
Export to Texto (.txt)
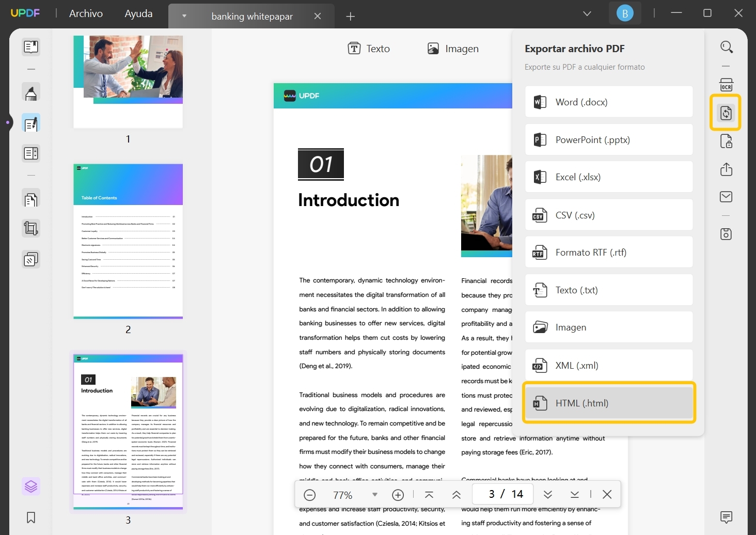pos(609,290)
